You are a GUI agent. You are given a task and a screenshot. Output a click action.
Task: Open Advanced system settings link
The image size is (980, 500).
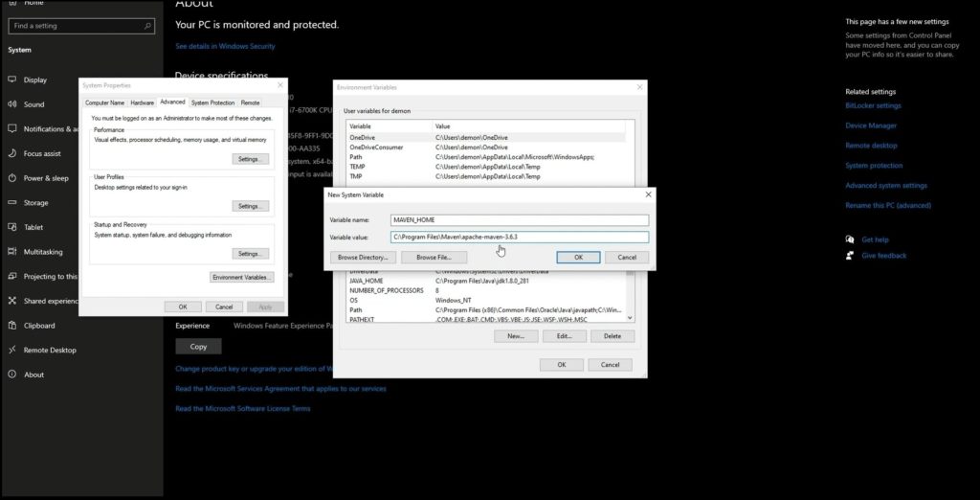pos(886,186)
